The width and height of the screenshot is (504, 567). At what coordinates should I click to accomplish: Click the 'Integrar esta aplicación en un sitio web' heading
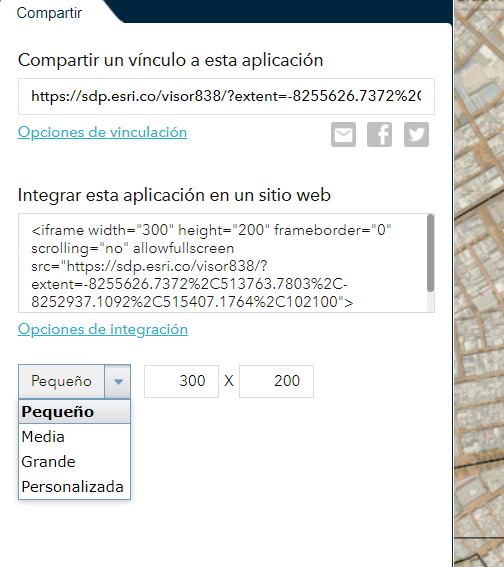coord(174,195)
